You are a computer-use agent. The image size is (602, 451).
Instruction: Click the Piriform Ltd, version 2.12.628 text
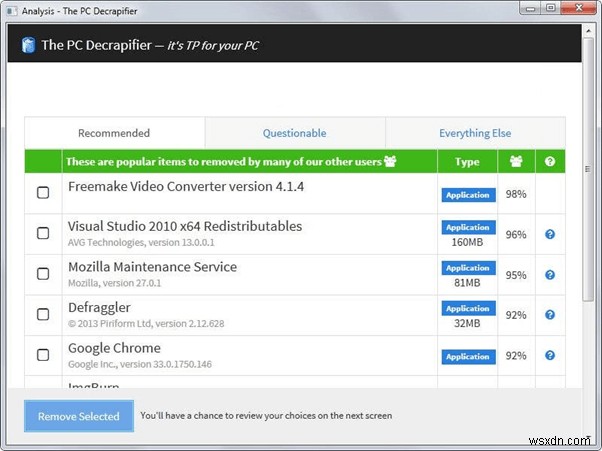(x=146, y=324)
